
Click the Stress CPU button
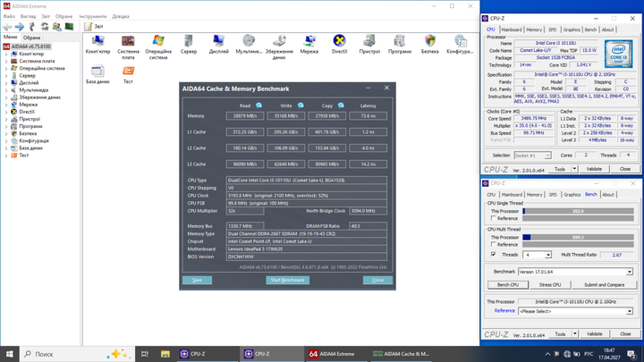[x=550, y=284]
